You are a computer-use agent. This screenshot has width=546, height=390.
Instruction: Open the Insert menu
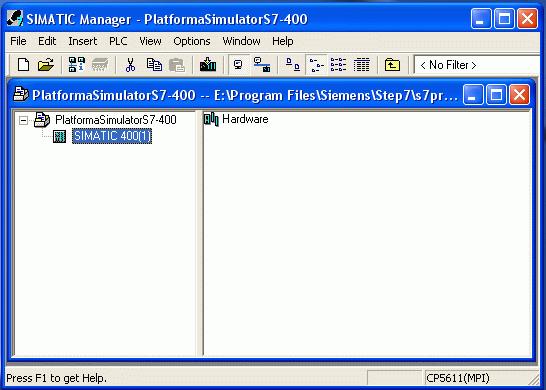pos(83,41)
